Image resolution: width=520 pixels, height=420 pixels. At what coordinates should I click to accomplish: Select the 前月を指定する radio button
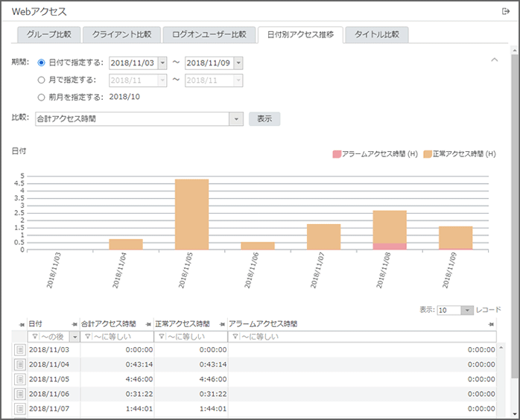point(41,97)
